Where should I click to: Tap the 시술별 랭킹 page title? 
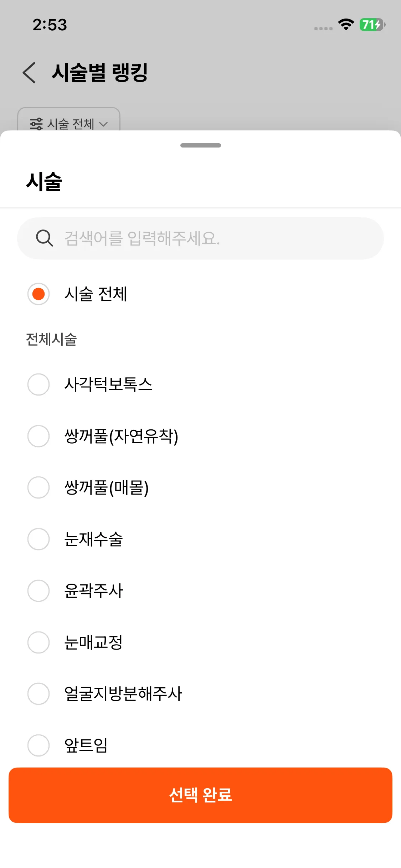coord(100,73)
